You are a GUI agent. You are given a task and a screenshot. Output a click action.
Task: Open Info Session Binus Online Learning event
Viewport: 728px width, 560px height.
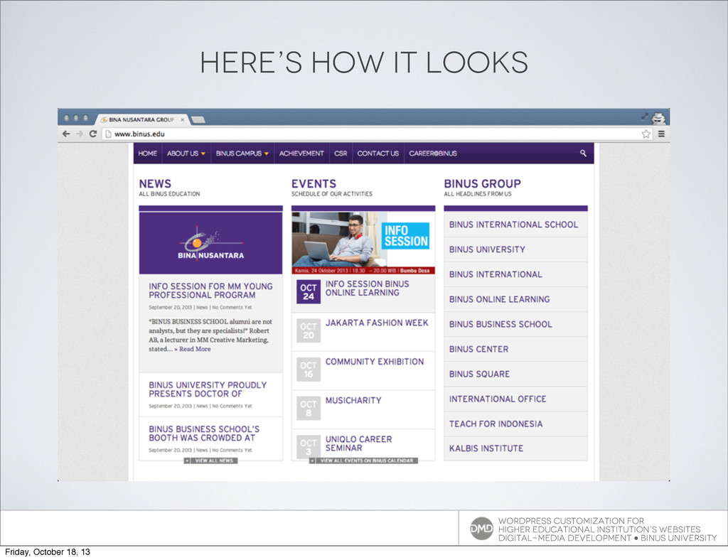point(368,288)
